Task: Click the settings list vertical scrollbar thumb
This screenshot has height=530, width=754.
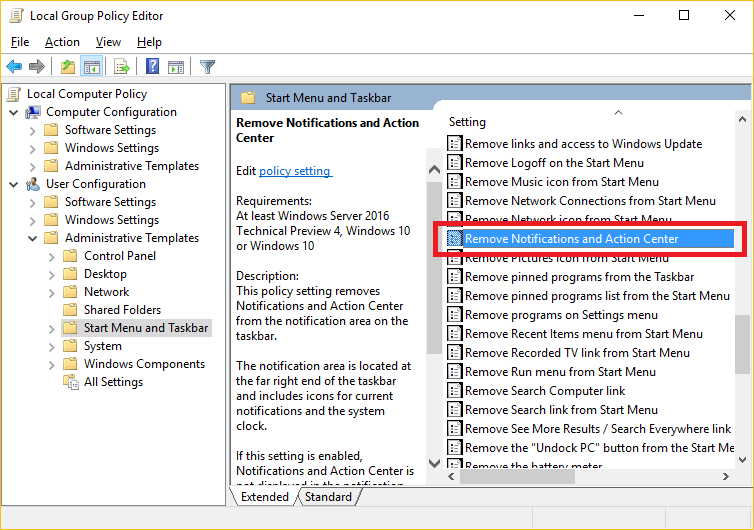Action: (x=742, y=344)
